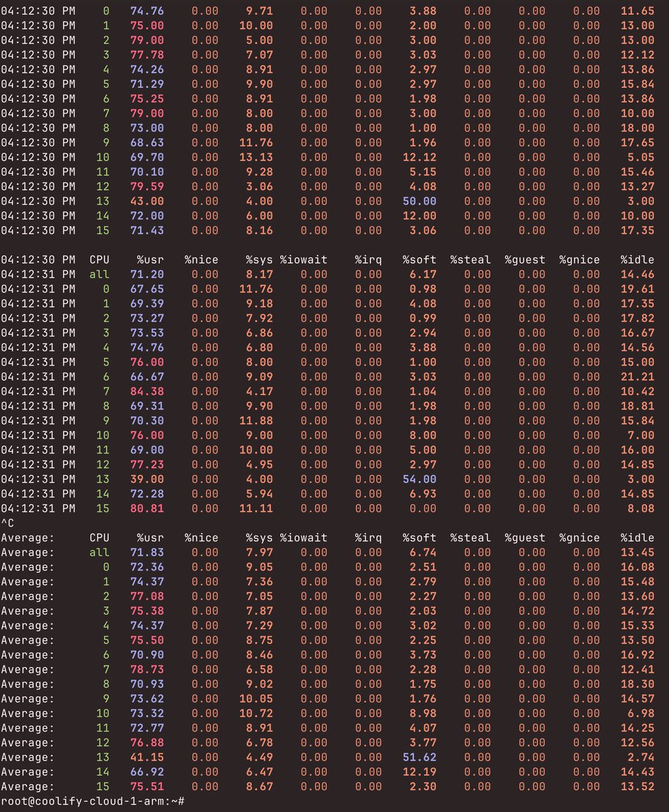Screen dimensions: 669x812
Task: Click the ^C interrupt text
Action: pyautogui.click(x=7, y=523)
